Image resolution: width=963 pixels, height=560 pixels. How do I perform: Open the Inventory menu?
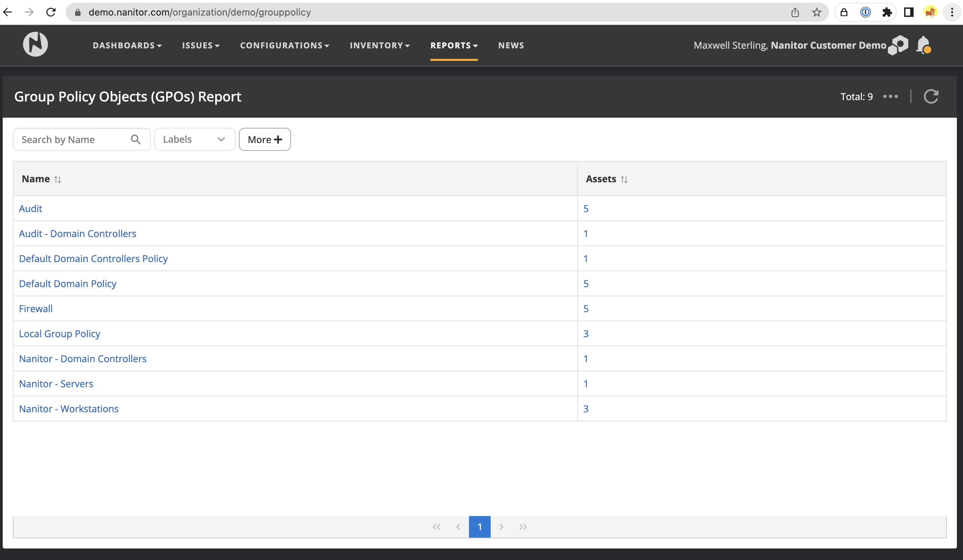click(x=379, y=45)
